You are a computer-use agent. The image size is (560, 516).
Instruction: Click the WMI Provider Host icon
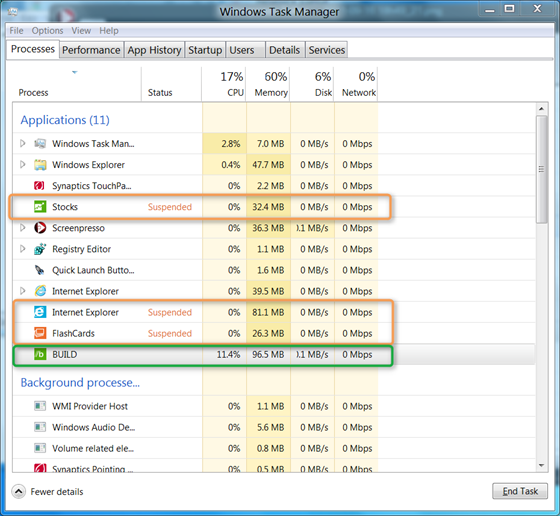[x=40, y=406]
